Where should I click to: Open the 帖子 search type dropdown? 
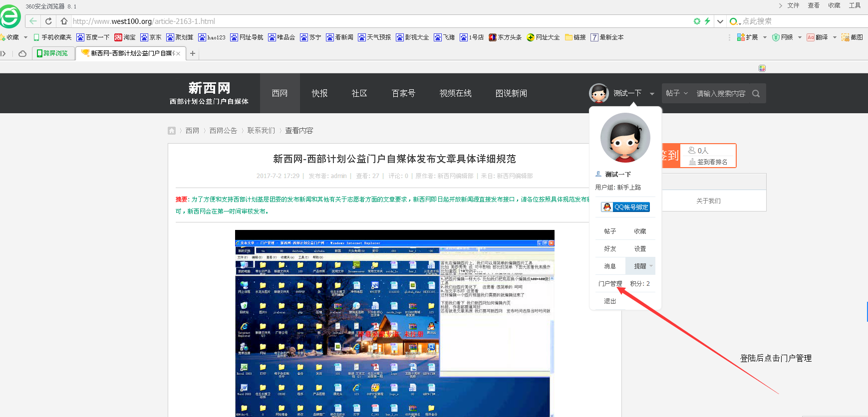[677, 93]
